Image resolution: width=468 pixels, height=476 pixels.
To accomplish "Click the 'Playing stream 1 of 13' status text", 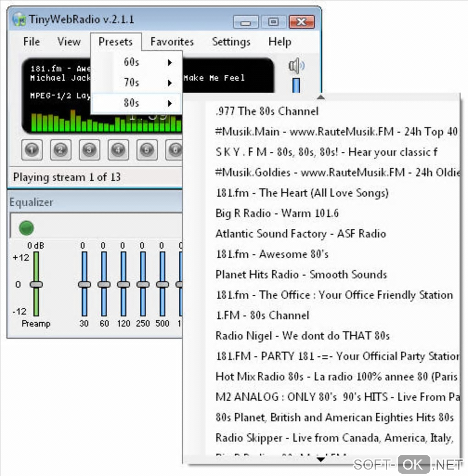I will 67,177.
